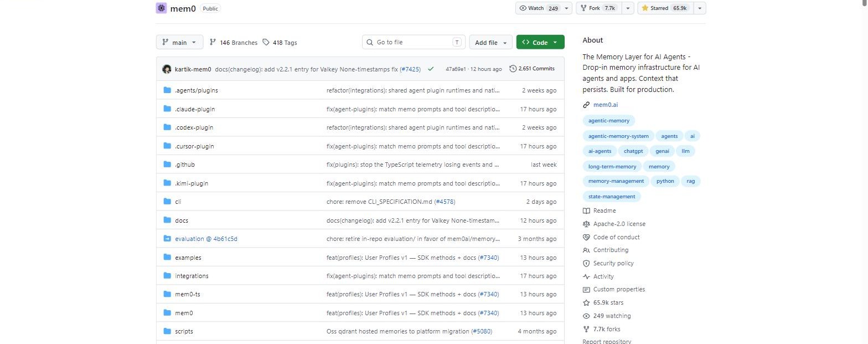Toggle the Starred button
Screen dimensions: 868x344
point(665,8)
